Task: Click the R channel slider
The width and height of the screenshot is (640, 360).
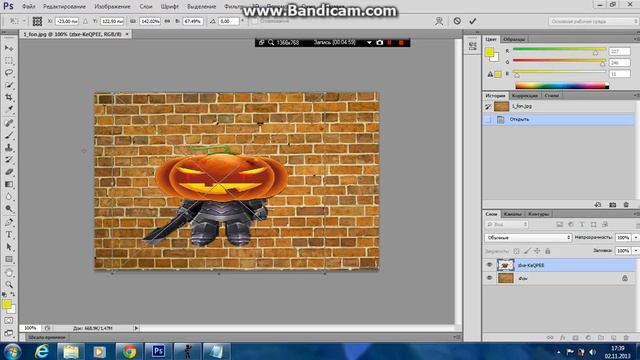Action: coord(559,50)
